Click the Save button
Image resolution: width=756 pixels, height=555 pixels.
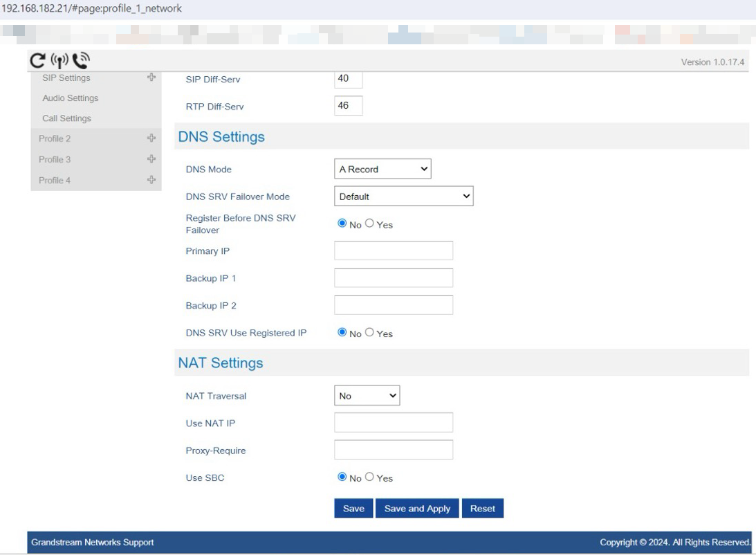click(353, 509)
